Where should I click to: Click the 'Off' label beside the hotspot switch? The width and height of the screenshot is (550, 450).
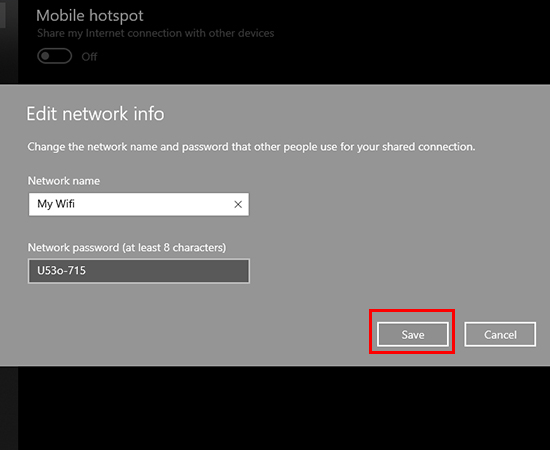point(89,56)
